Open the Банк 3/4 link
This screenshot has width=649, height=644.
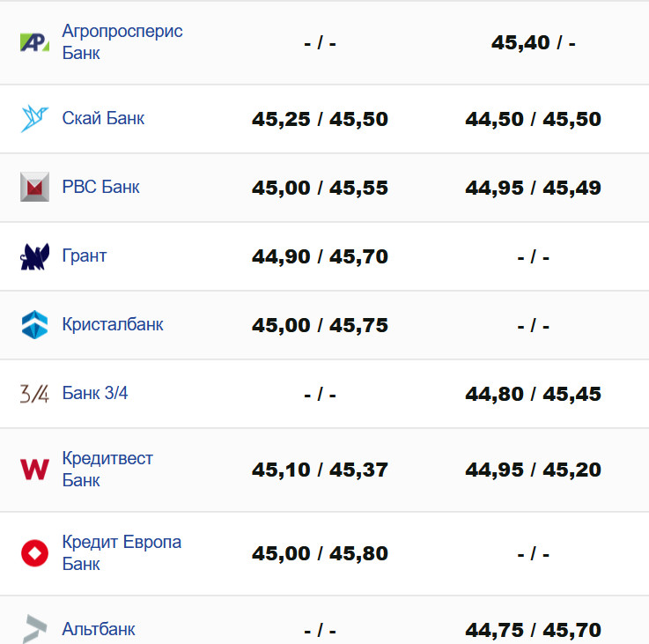point(95,393)
